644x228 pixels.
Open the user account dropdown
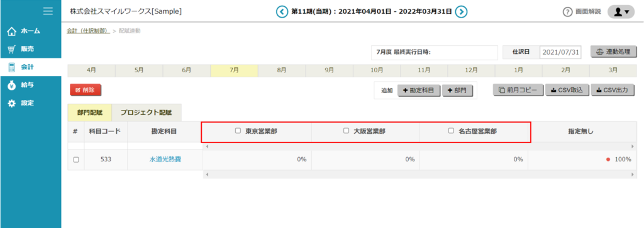click(x=621, y=12)
